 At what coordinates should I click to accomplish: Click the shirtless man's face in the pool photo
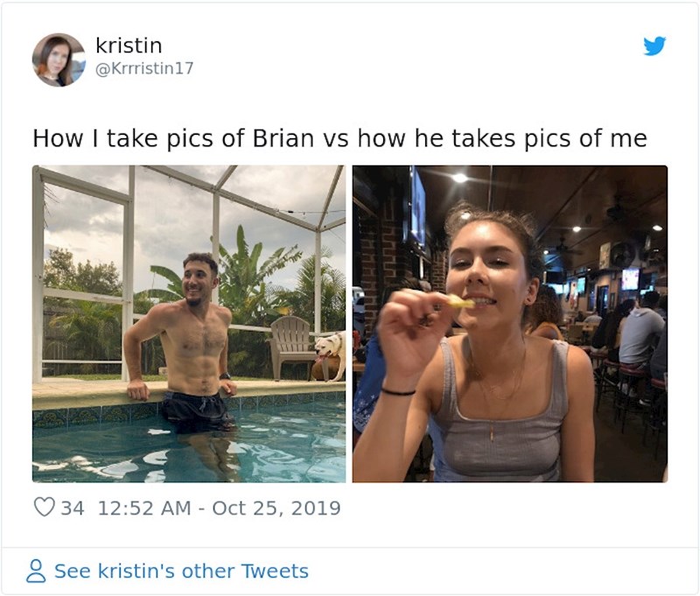click(200, 280)
